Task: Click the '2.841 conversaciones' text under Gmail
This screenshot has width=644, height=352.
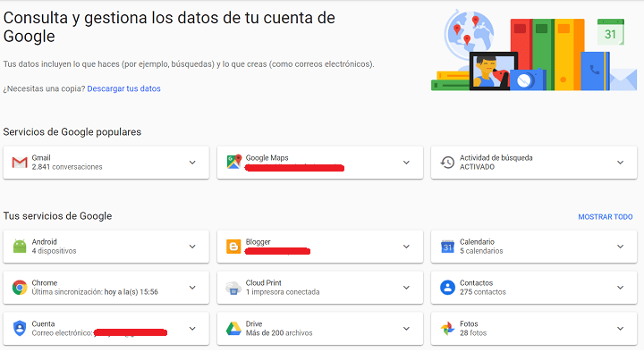Action: coord(67,167)
